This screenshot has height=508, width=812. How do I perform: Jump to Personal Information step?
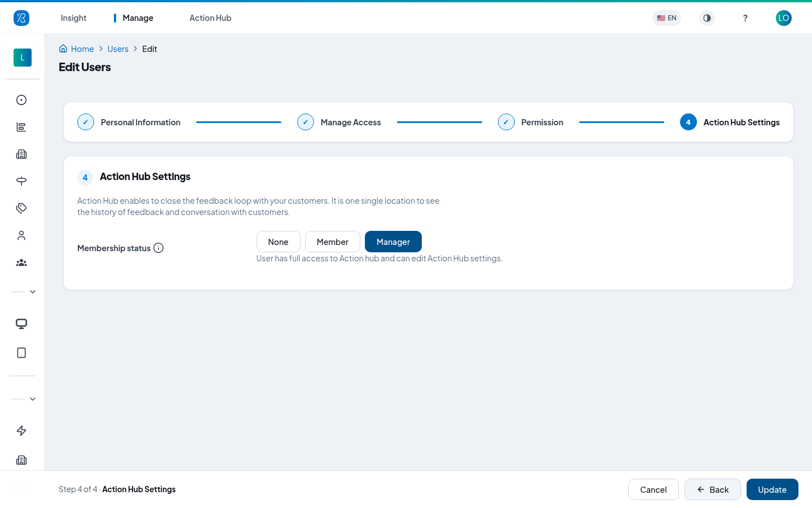click(129, 122)
